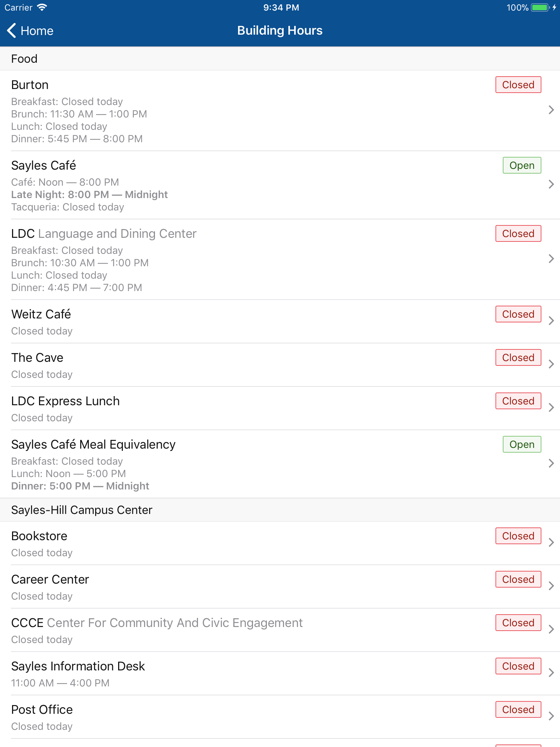Tap chevron for LDC Language and Dining Center
Screen dimensions: 560x747
pos(551,259)
